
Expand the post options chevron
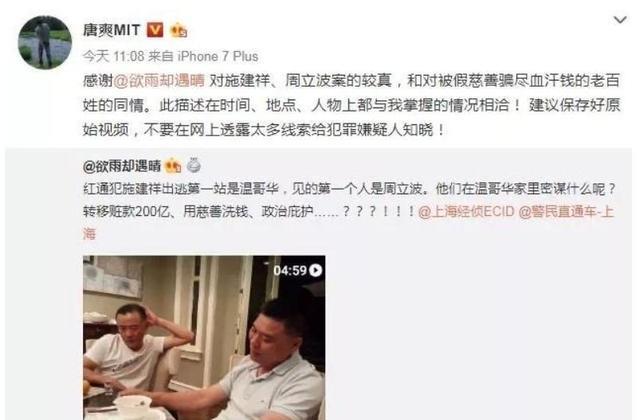tap(620, 20)
